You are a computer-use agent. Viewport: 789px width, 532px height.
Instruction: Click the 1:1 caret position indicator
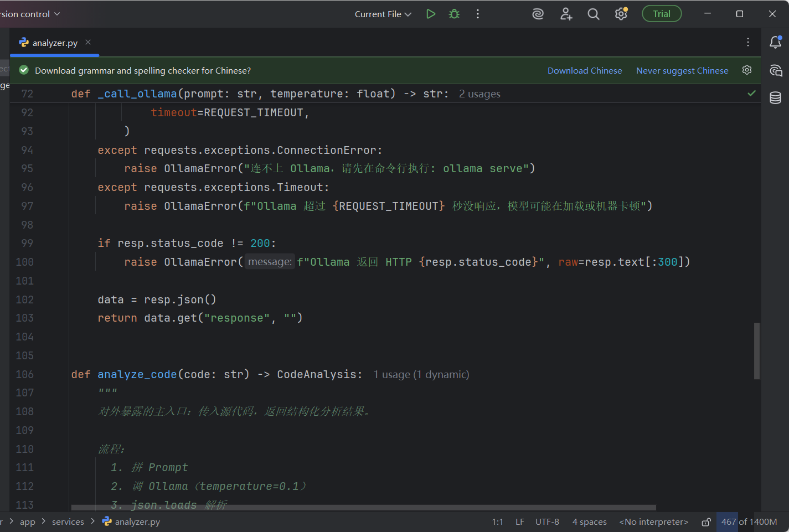point(497,521)
